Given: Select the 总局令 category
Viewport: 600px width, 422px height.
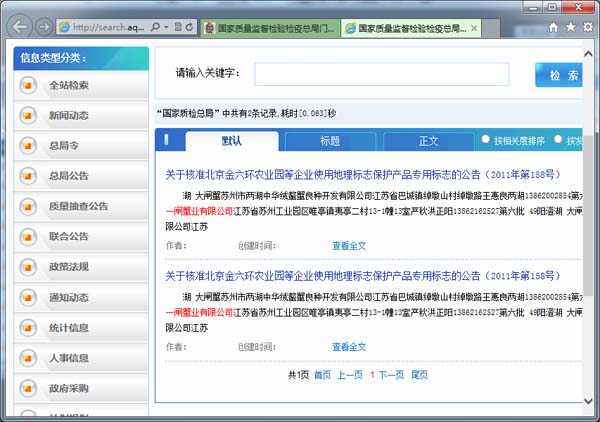Looking at the screenshot, I should click(x=81, y=145).
